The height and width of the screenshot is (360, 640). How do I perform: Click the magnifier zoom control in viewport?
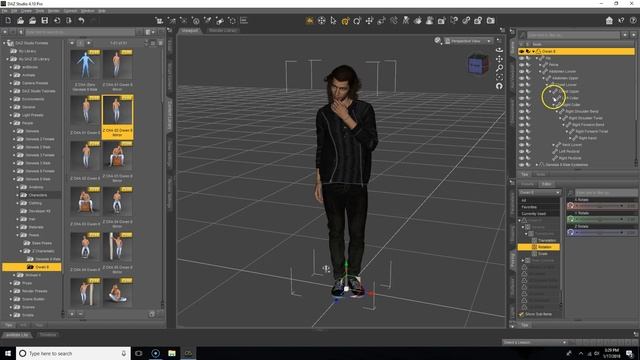[499, 68]
